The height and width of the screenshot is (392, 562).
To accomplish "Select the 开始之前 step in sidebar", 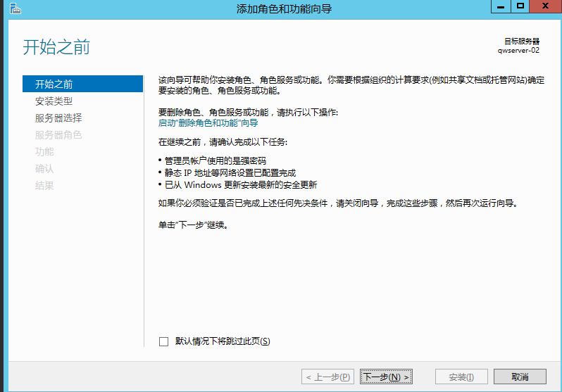I will click(x=83, y=84).
